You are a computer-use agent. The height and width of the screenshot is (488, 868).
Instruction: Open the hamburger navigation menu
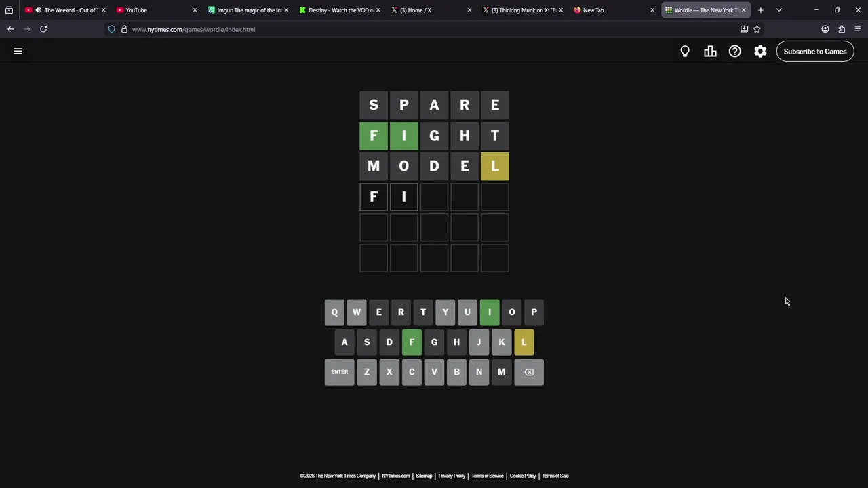18,51
